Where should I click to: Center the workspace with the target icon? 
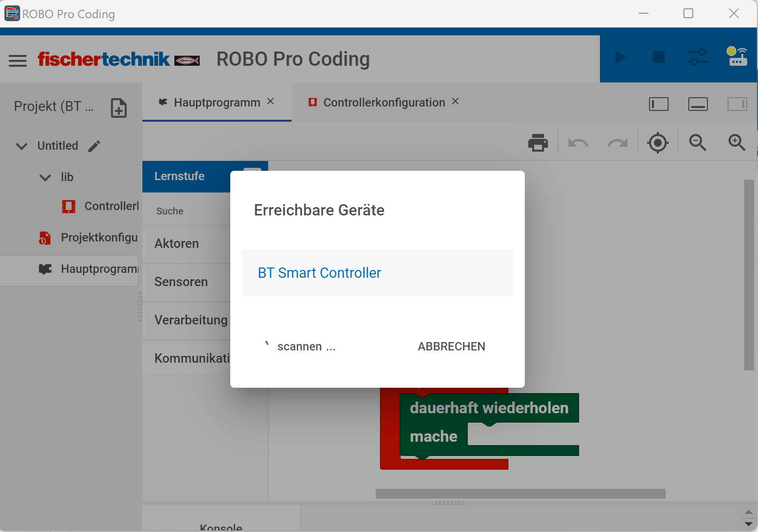658,143
